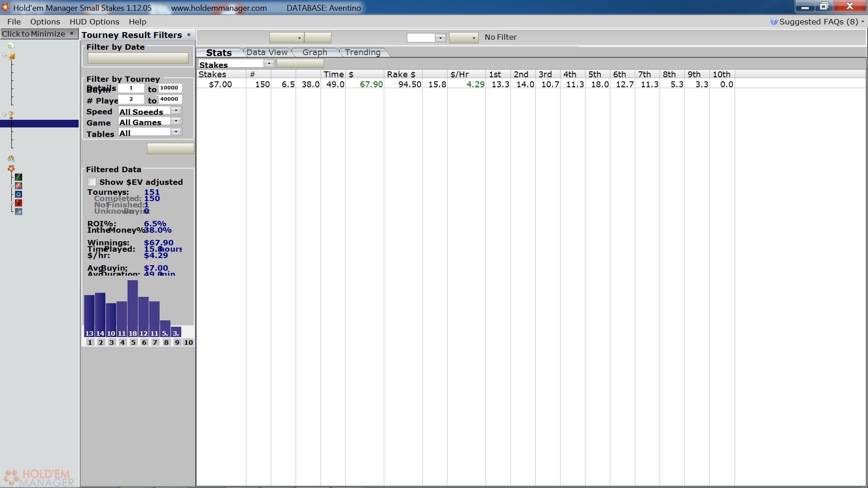This screenshot has height=488, width=868.
Task: Click the Stakes column header
Action: (222, 75)
